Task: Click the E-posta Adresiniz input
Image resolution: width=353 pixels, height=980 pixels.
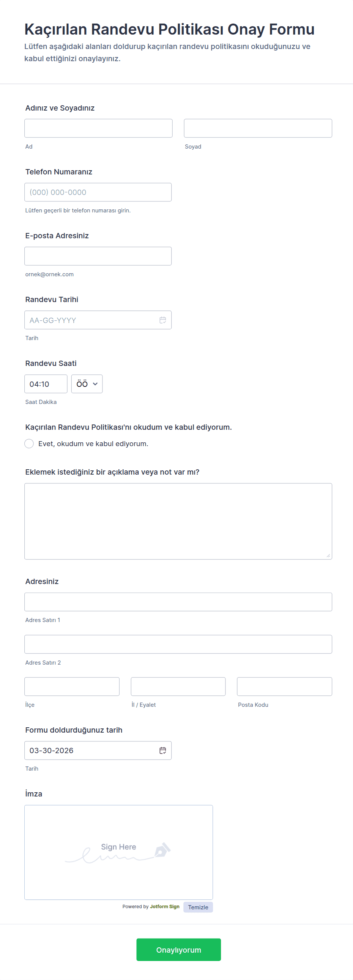Action: (98, 256)
